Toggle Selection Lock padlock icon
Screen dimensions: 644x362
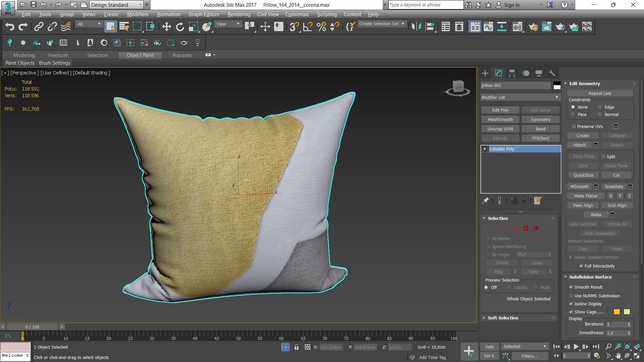click(x=297, y=347)
